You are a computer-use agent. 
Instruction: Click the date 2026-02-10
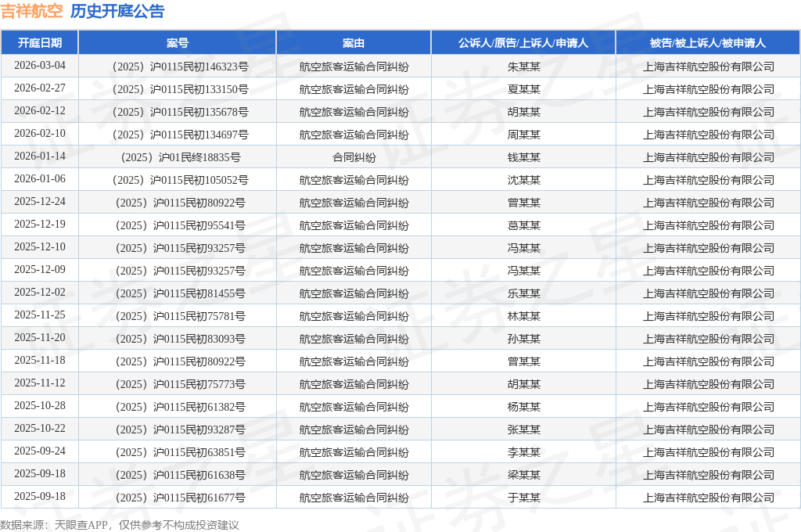click(x=40, y=133)
